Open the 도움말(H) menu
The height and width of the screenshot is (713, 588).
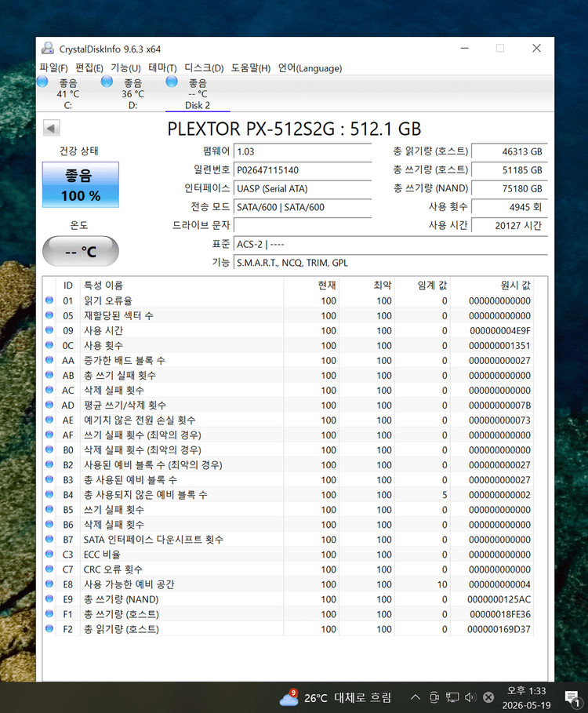point(251,67)
